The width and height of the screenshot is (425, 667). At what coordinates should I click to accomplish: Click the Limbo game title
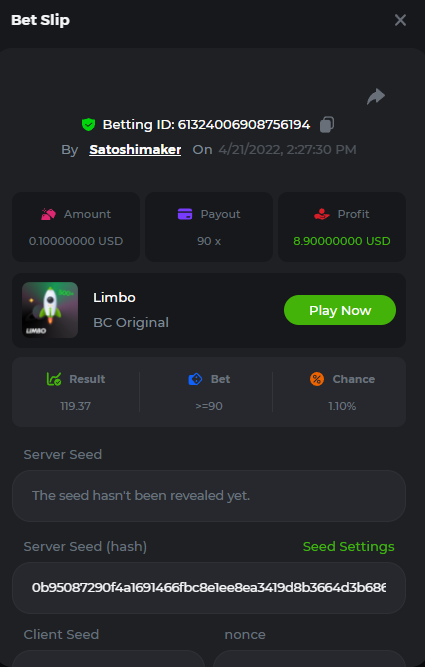[114, 297]
